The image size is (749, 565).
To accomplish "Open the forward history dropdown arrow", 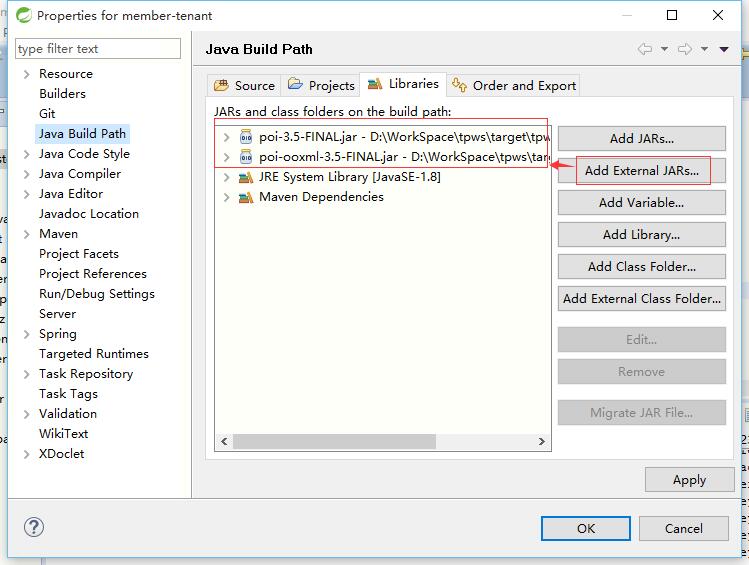I will coord(704,49).
